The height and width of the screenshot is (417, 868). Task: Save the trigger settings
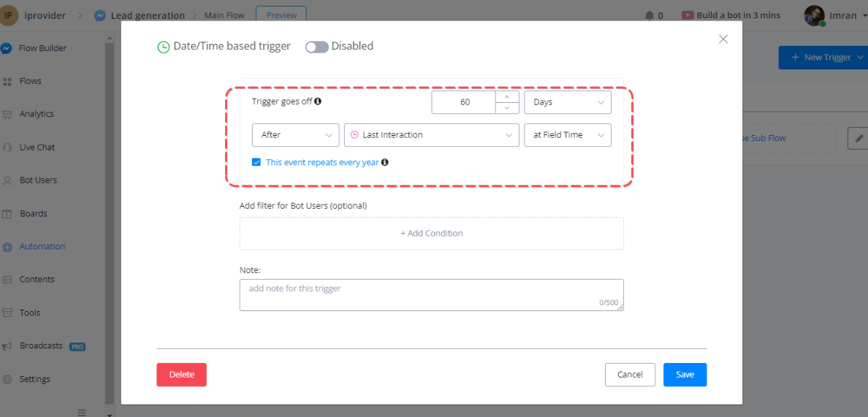pyautogui.click(x=685, y=375)
